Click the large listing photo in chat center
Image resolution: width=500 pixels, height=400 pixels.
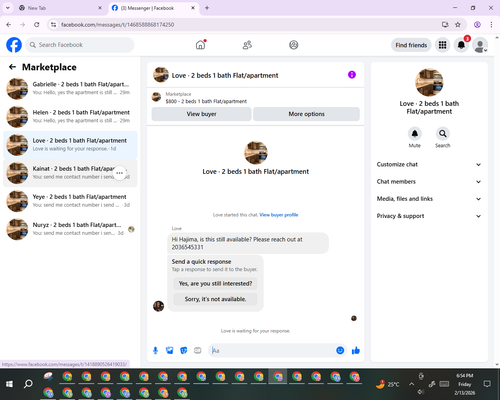[256, 153]
